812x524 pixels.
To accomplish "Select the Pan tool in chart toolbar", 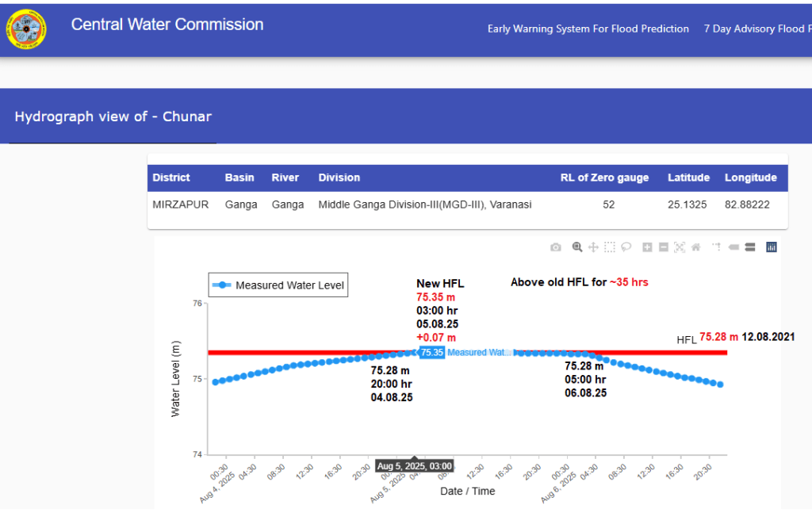I will coord(593,247).
